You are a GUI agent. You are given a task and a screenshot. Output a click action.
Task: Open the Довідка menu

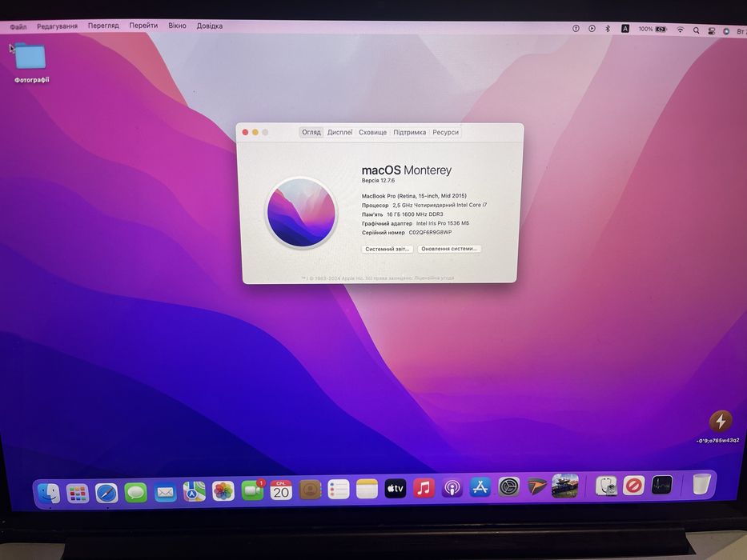(210, 26)
